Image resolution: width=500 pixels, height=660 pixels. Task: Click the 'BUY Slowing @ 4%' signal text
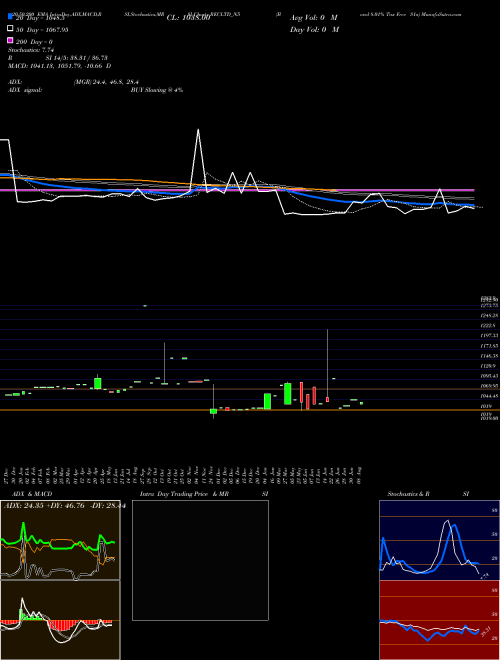[x=157, y=90]
